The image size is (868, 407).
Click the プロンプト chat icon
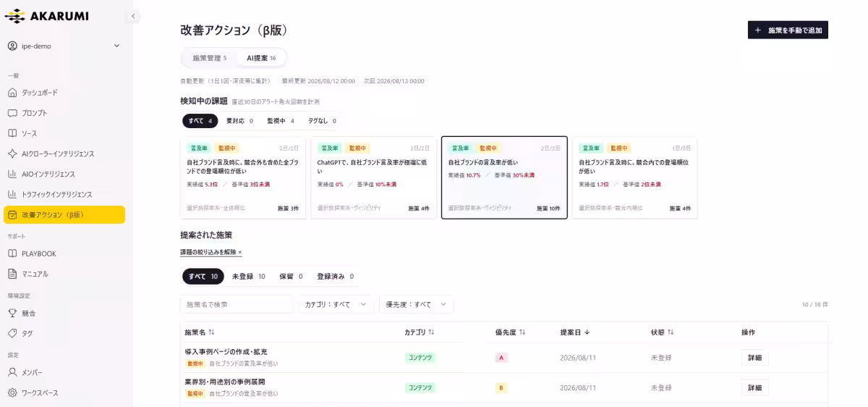tap(12, 113)
